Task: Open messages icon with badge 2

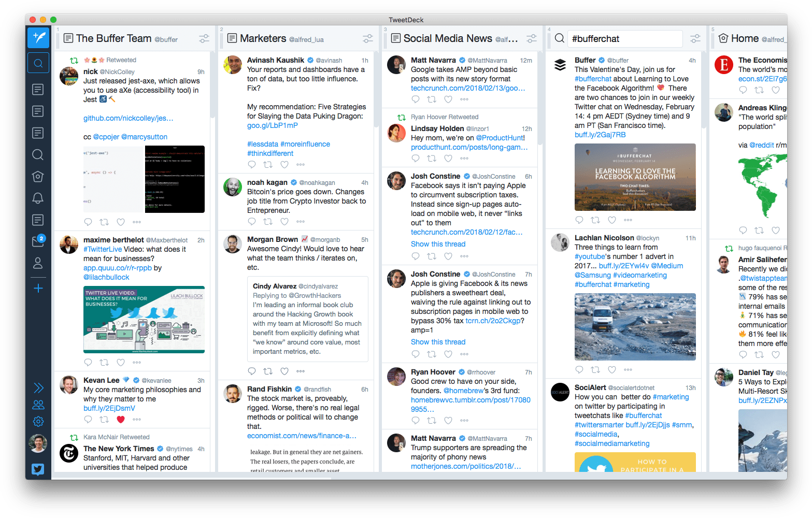Action: point(38,241)
